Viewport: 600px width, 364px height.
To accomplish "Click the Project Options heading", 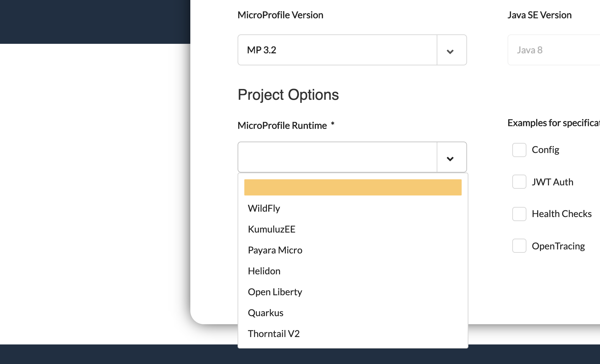I will pyautogui.click(x=288, y=95).
